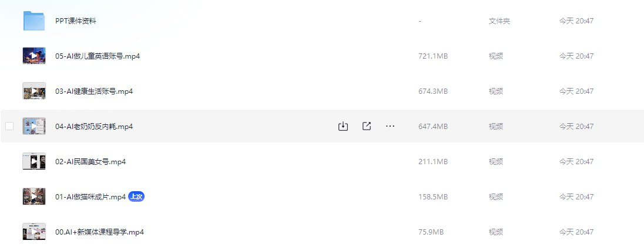This screenshot has width=644, height=251.
Task: Tick the checkbox beside 04-AI老奶奶反内耗.mp4
Action: pos(9,126)
